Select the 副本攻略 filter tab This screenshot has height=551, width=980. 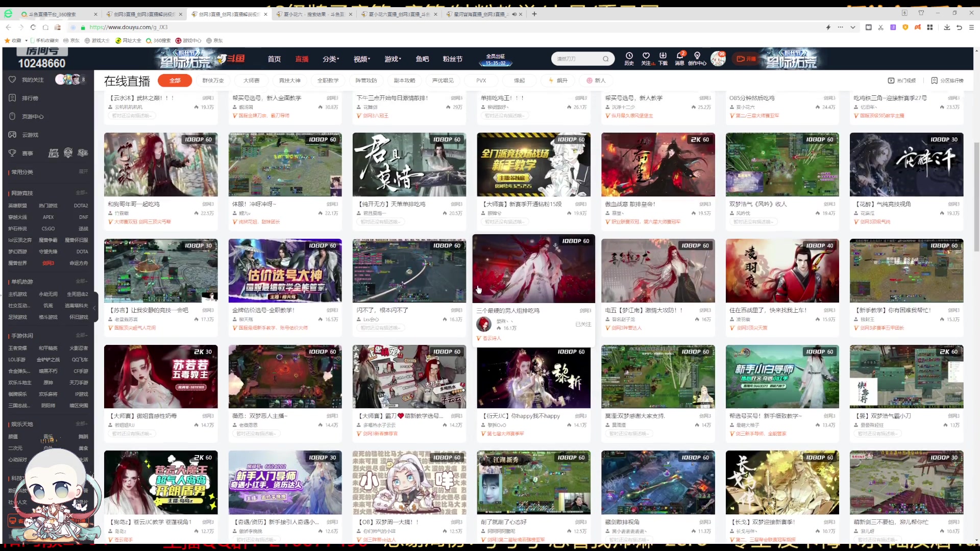(x=405, y=81)
